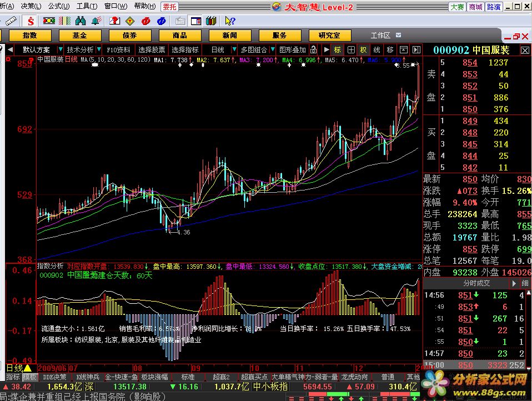532x401 pixels.
Task: Click the 选择股票 button
Action: [x=152, y=50]
